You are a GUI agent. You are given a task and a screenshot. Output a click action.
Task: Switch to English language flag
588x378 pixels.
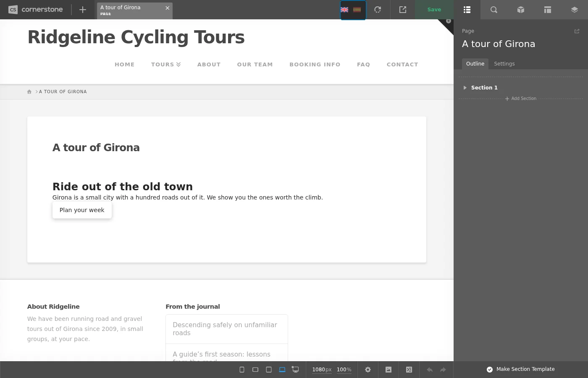point(344,10)
